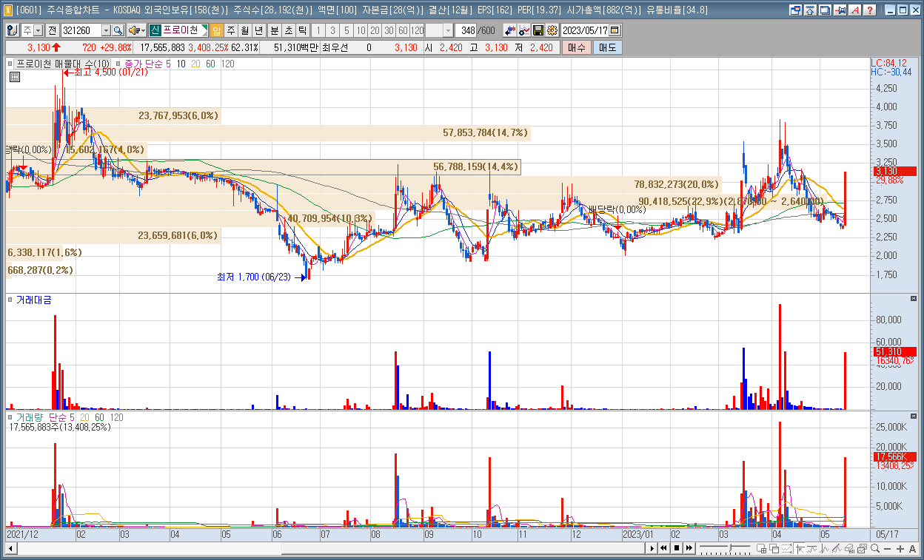Click the grid table icon on chart

point(14,76)
